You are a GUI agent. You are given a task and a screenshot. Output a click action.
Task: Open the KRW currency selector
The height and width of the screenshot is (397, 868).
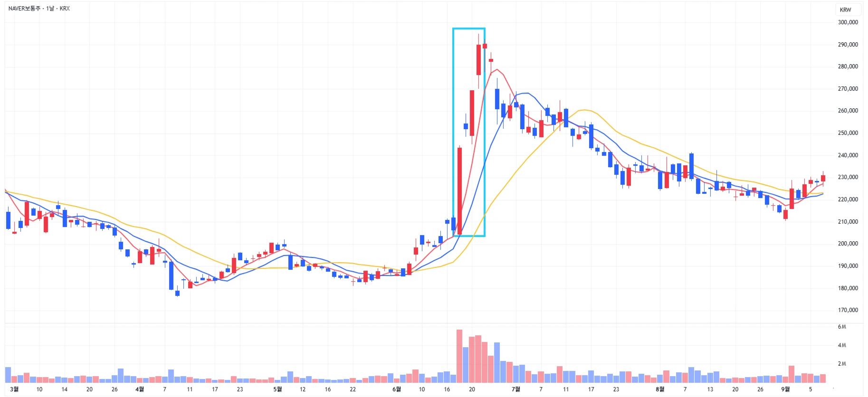point(845,9)
